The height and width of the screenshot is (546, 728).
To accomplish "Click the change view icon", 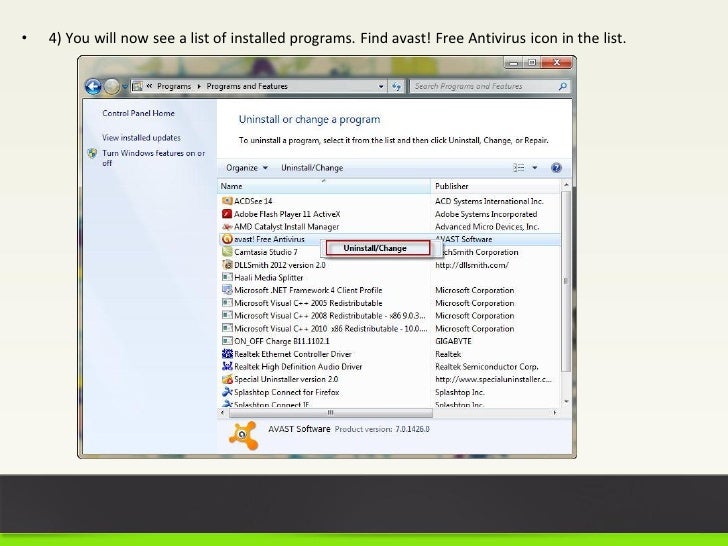I will click(519, 168).
